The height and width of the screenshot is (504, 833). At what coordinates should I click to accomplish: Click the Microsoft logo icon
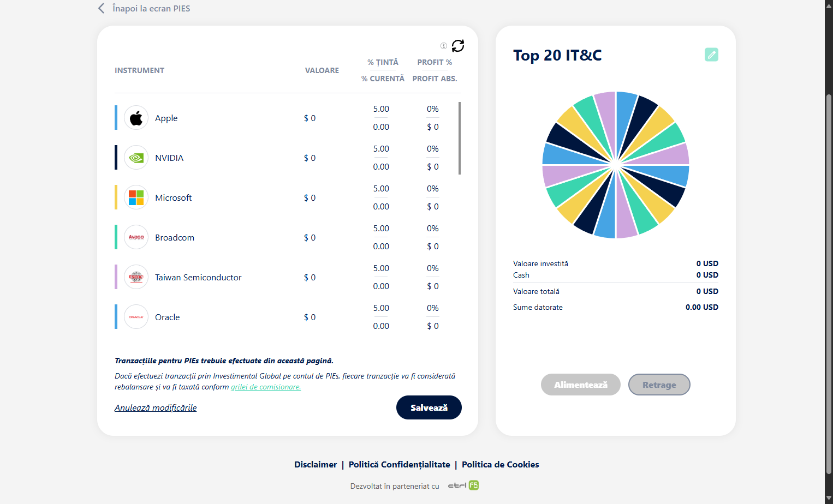point(136,197)
